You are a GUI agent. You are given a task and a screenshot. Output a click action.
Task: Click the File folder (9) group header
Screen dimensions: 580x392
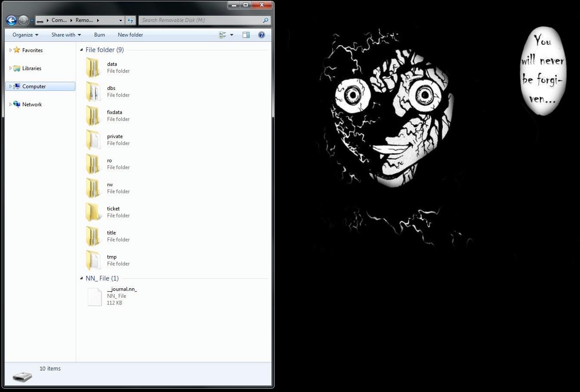(x=105, y=50)
